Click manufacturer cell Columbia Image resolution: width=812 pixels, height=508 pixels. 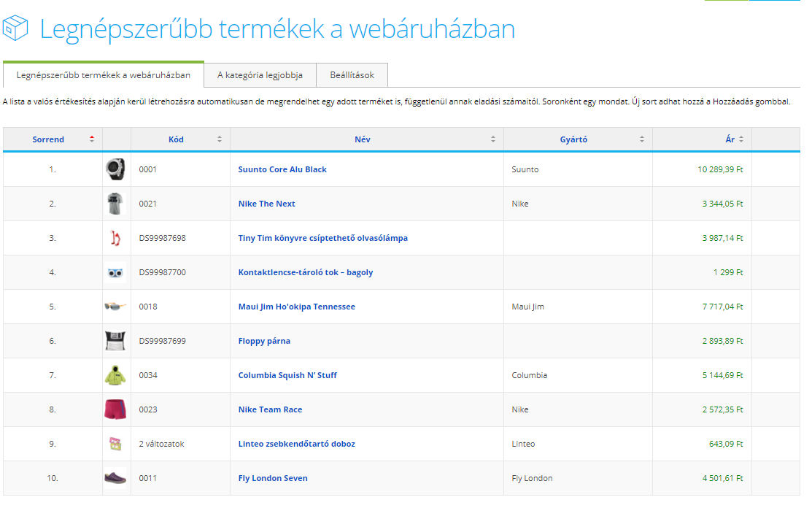[529, 375]
